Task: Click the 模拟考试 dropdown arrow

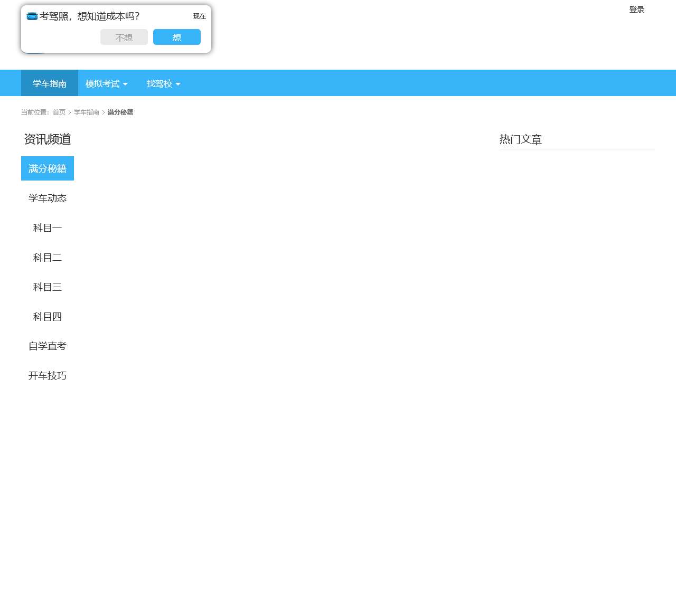Action: tap(125, 84)
